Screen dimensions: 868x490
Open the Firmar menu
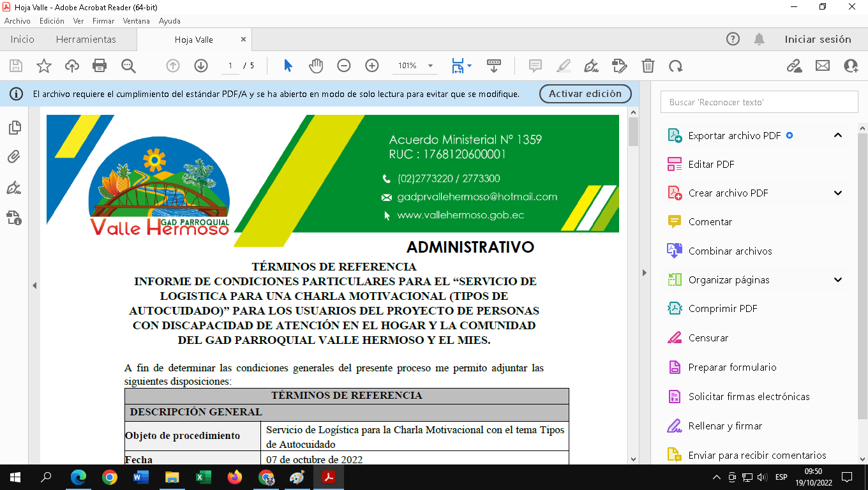pos(103,21)
